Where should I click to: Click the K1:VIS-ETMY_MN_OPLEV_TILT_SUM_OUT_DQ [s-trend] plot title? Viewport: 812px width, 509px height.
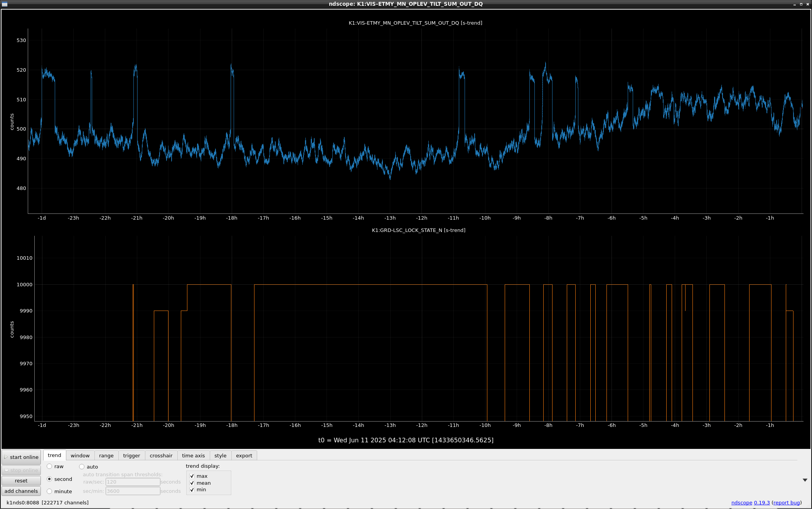[x=415, y=23]
